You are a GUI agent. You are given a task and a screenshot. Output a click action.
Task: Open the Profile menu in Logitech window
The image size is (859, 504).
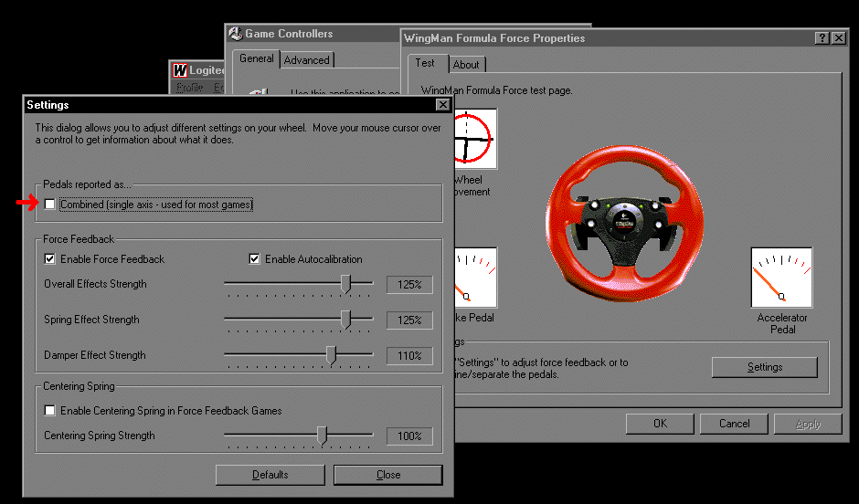(x=189, y=88)
